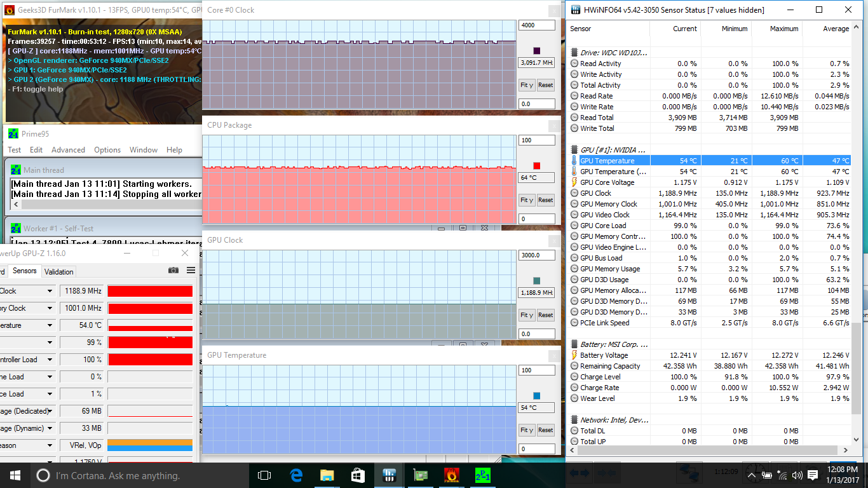Image resolution: width=868 pixels, height=488 pixels.
Task: Open the GPU-Z hamburger menu icon
Action: (x=191, y=271)
